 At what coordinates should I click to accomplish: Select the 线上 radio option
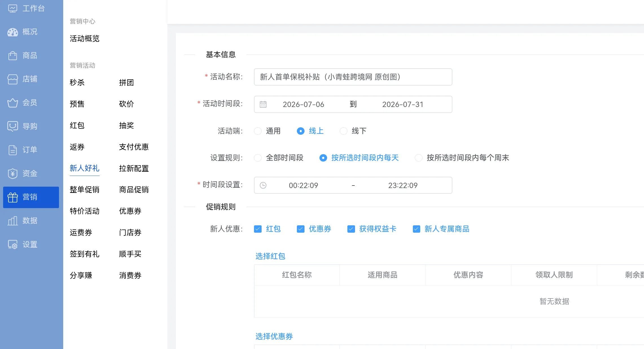301,131
